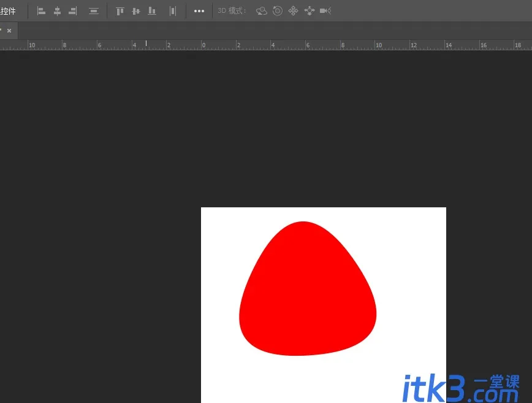Distribute horizontally icon in options bar
This screenshot has width=532, height=403.
tap(173, 11)
